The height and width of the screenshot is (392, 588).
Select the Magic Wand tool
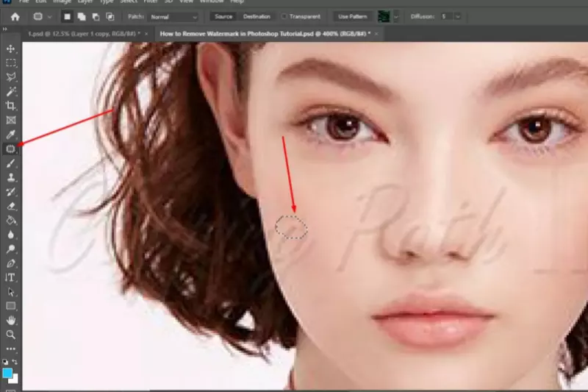[10, 91]
